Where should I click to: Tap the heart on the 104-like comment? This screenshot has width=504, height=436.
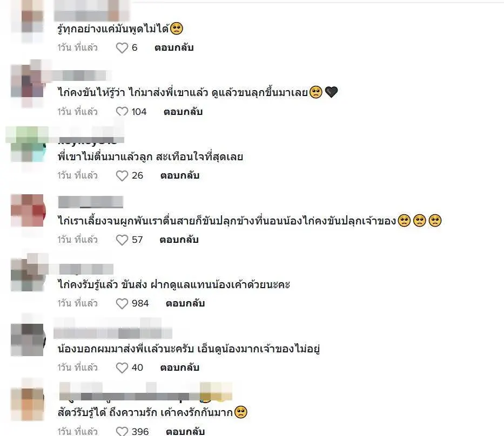122,112
